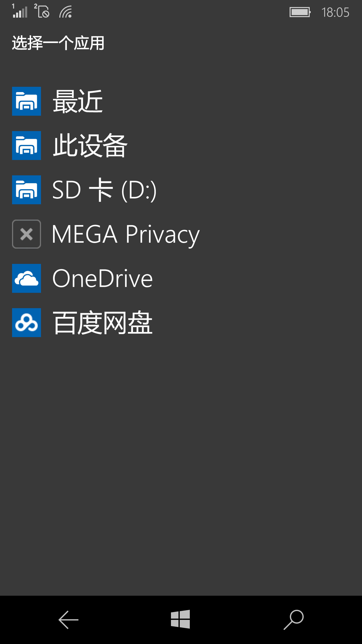This screenshot has height=644, width=362.
Task: Tap the OneDrive cloud icon
Action: pyautogui.click(x=26, y=278)
